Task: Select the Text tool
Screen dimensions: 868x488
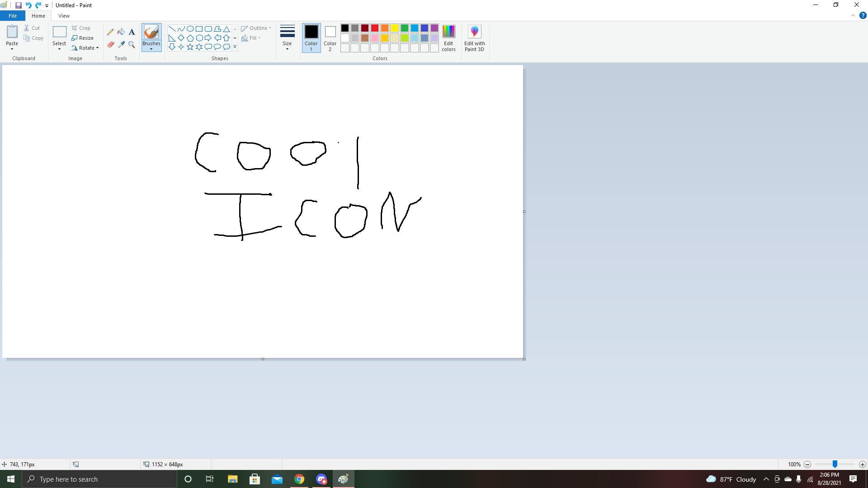Action: tap(132, 32)
